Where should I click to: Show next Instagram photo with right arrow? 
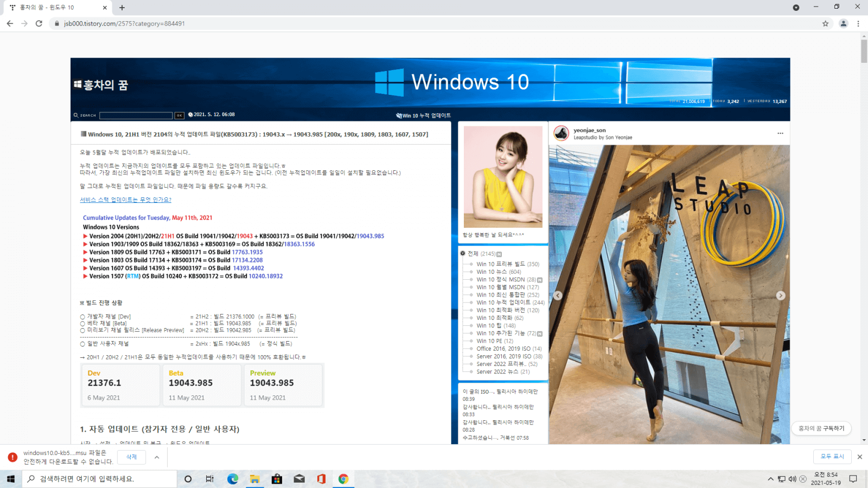point(781,296)
